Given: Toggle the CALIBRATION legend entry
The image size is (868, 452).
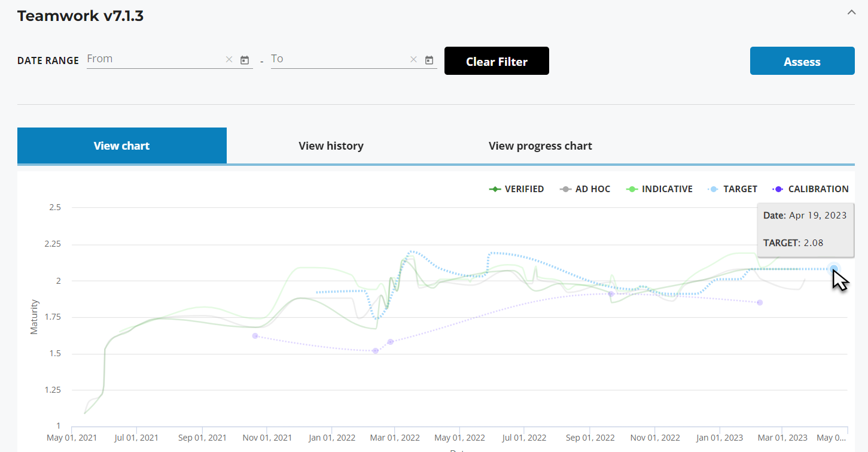Looking at the screenshot, I should [811, 189].
